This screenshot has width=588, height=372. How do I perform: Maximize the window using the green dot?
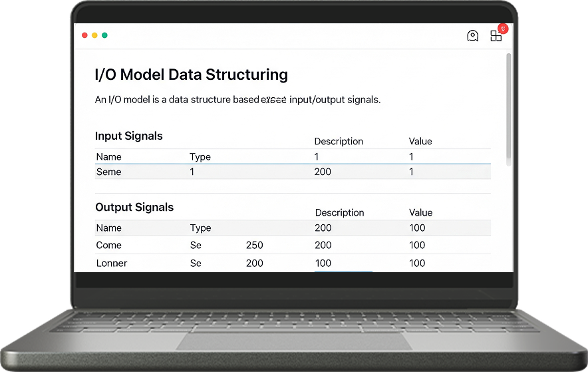coord(104,35)
